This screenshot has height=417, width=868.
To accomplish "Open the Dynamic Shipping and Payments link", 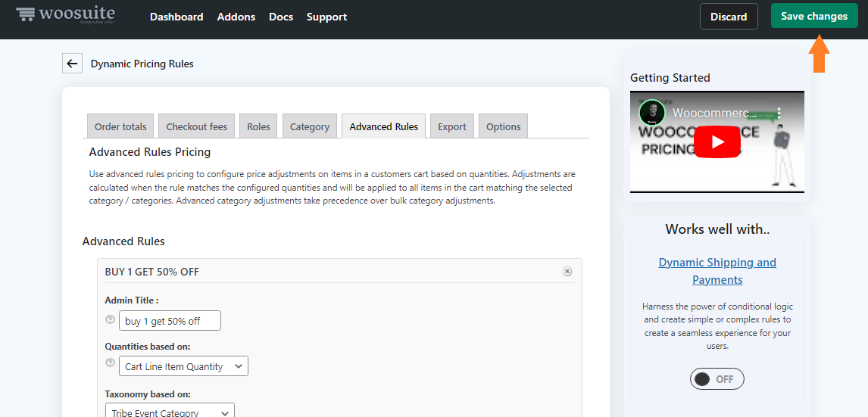I will (x=717, y=271).
